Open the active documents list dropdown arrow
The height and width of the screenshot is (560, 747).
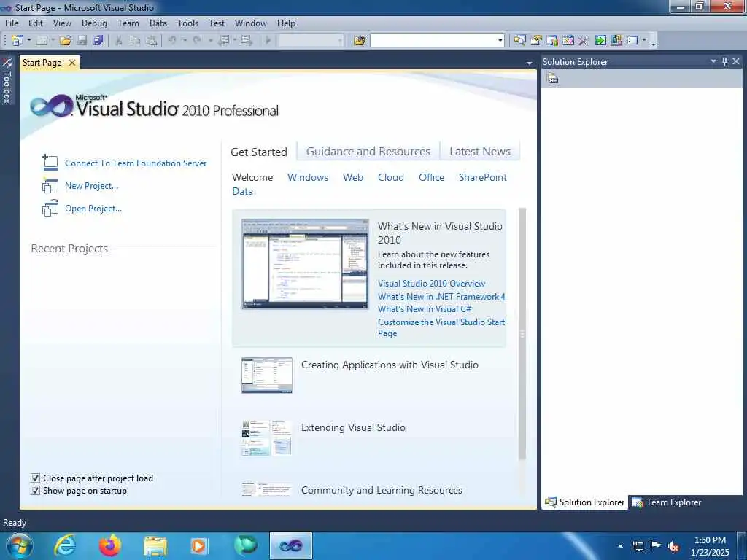[x=529, y=63]
